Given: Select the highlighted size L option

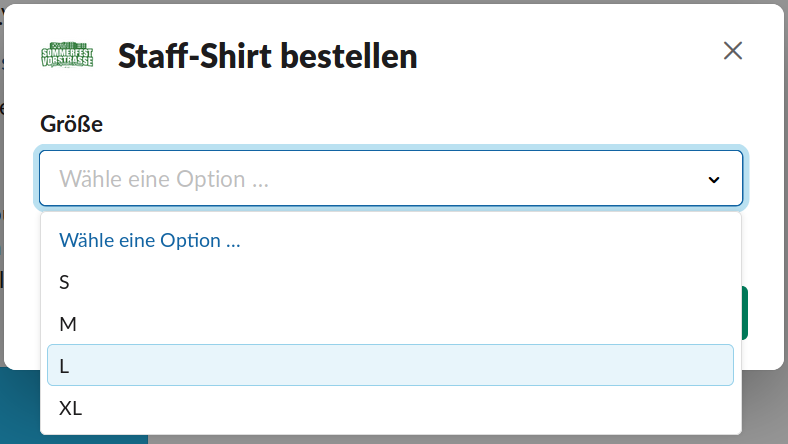Looking at the screenshot, I should pos(65,366).
